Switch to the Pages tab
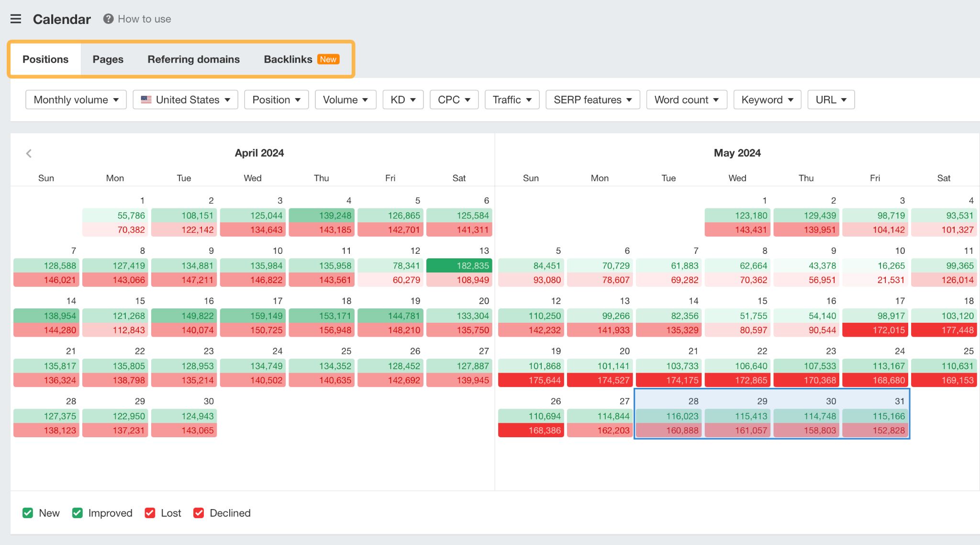The height and width of the screenshot is (545, 980). [x=108, y=59]
